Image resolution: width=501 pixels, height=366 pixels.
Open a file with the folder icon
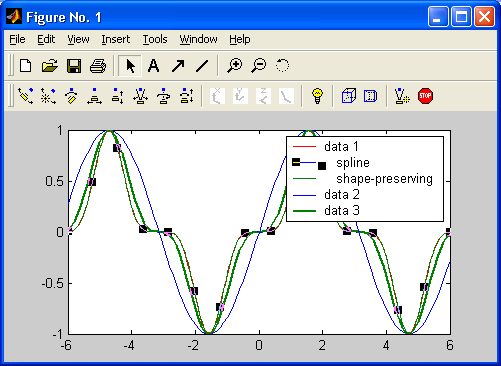point(50,66)
